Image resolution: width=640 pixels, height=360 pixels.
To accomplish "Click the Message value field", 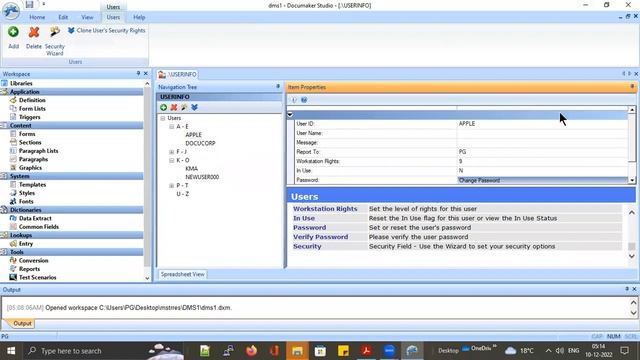I will [542, 142].
